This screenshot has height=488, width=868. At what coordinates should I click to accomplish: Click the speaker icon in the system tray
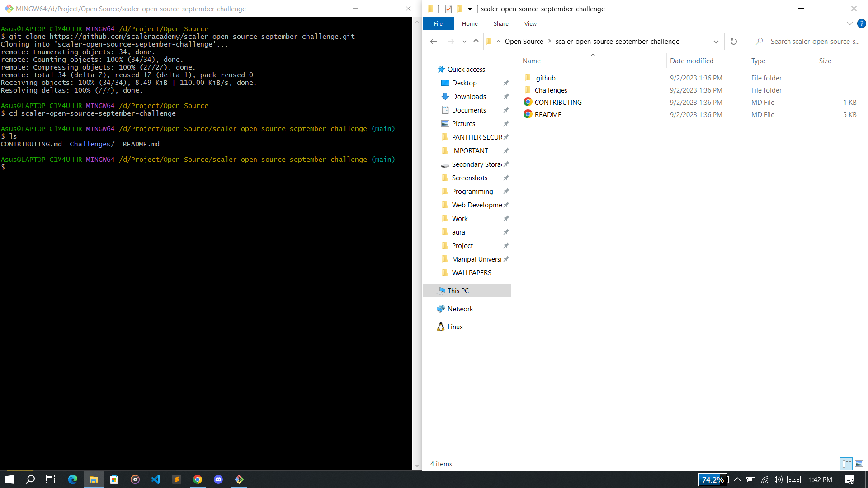pos(778,480)
